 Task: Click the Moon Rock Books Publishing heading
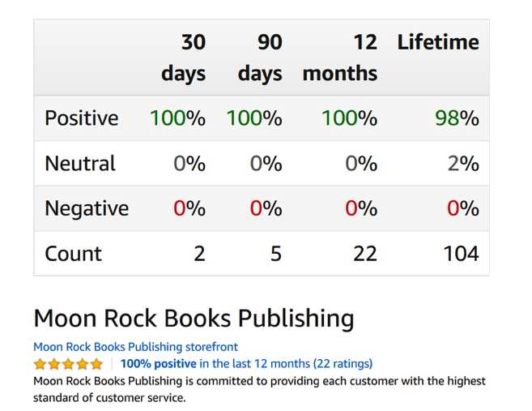click(x=194, y=318)
